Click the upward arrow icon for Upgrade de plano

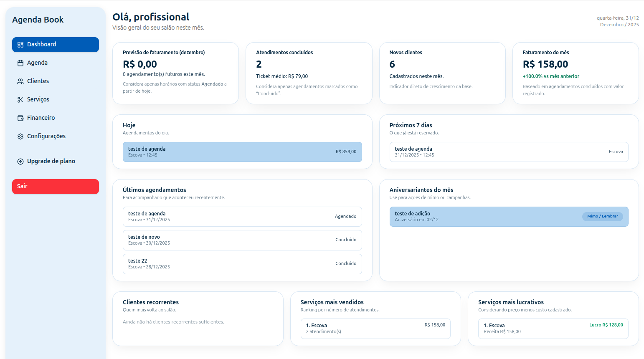(20, 161)
